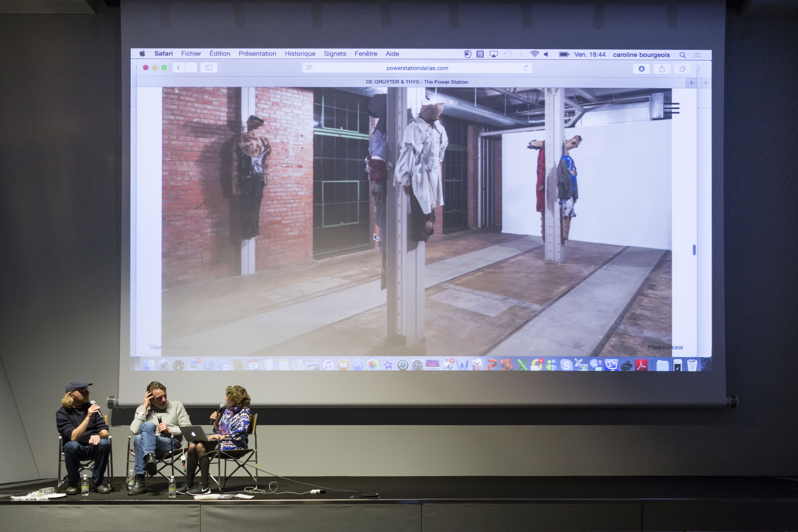Click the Reader view lines icon
This screenshot has width=798, height=532.
309,68
